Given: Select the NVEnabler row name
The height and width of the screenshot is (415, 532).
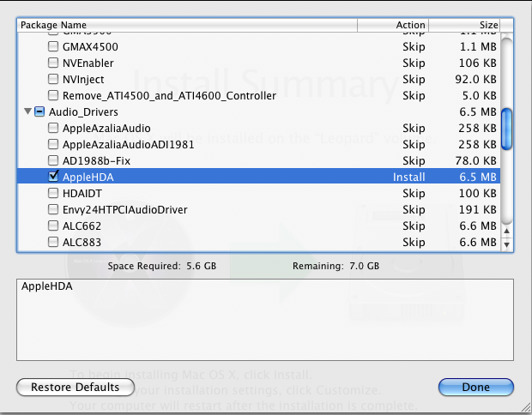Looking at the screenshot, I should (88, 63).
